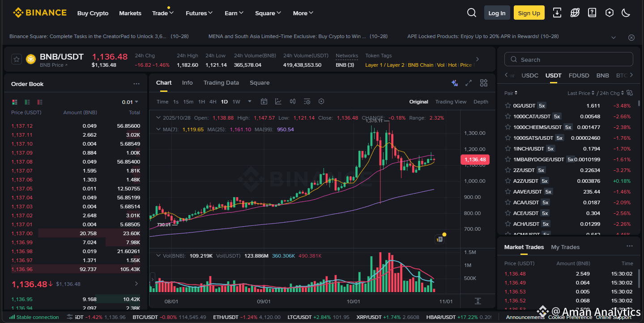
Task: Collapse the MA indicator row chevron
Action: click(158, 129)
